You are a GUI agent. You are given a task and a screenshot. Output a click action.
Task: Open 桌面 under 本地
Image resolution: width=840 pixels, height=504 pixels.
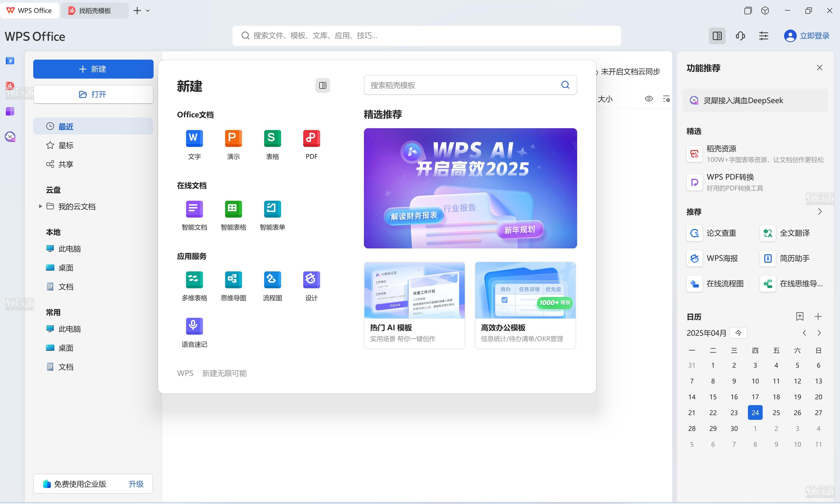pyautogui.click(x=60, y=268)
